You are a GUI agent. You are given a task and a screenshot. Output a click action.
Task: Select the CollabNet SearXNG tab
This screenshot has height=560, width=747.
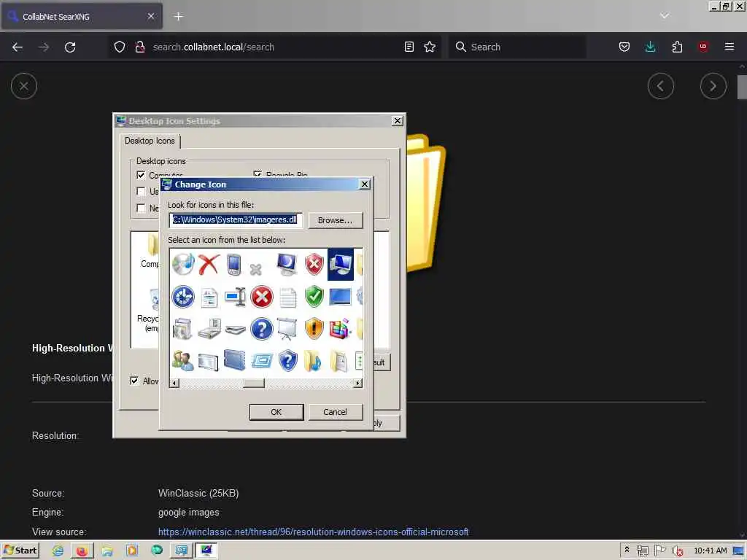point(82,17)
